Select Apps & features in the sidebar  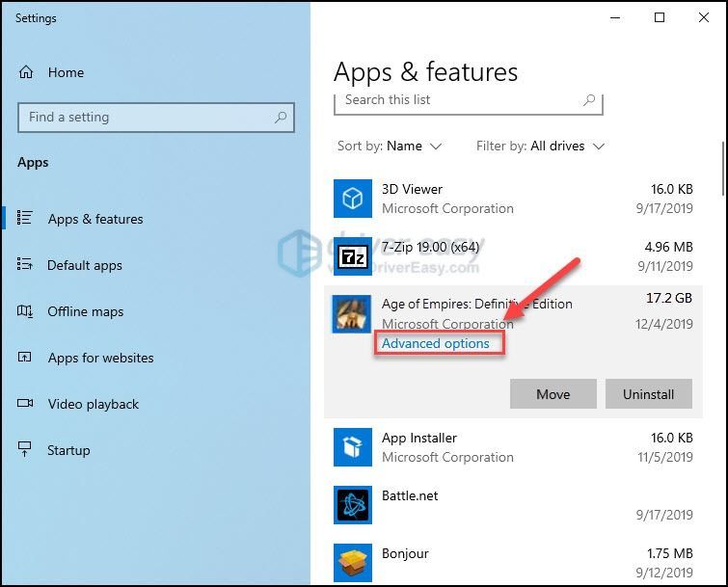point(95,219)
